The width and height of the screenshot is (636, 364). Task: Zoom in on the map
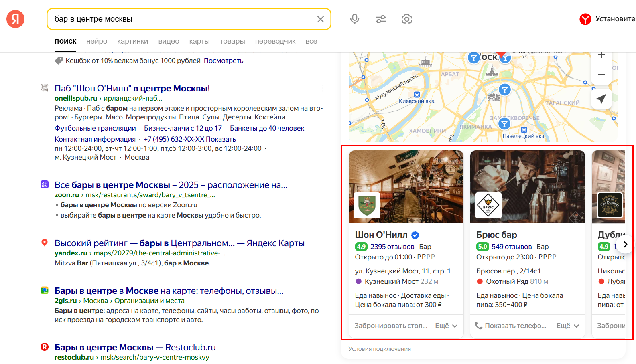pos(601,55)
